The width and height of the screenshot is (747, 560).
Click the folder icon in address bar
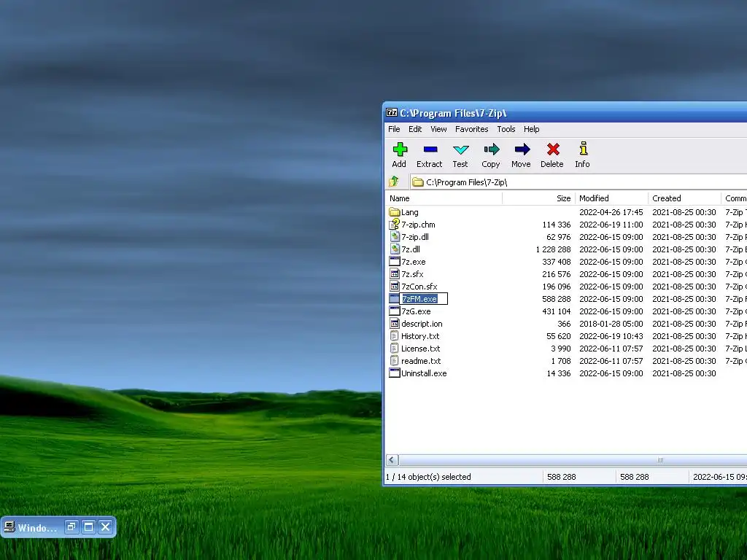(418, 182)
